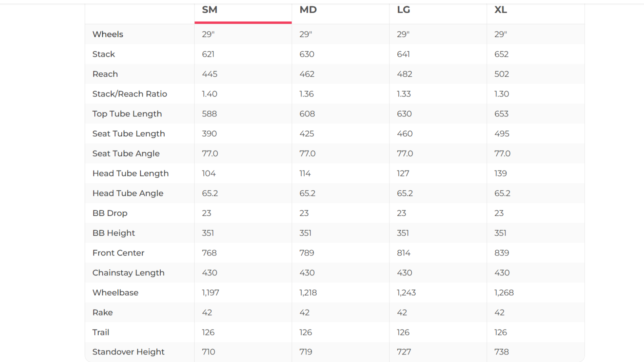Choose the LG size column header
This screenshot has height=362, width=644.
pyautogui.click(x=403, y=10)
